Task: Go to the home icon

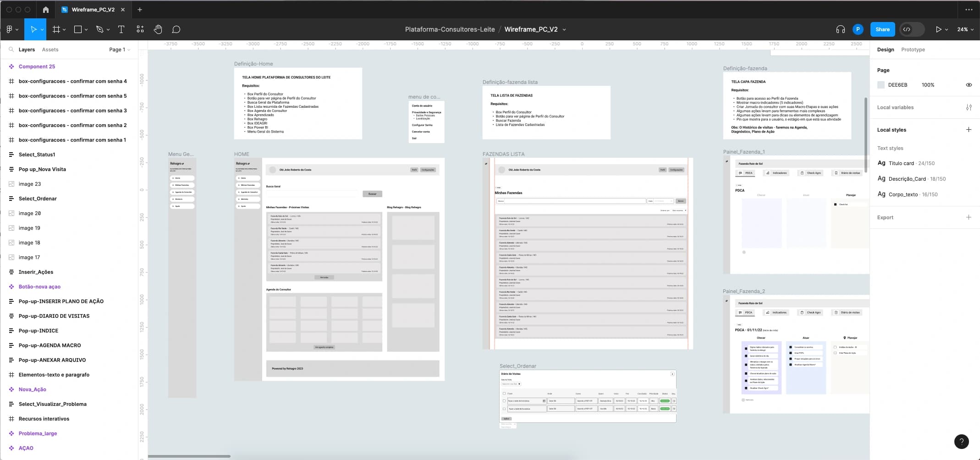Action: click(x=45, y=9)
